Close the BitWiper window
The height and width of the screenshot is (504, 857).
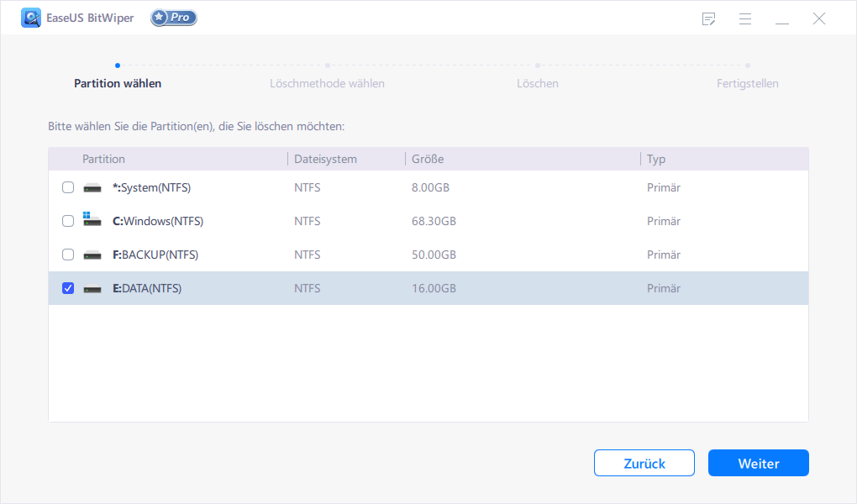pos(818,18)
